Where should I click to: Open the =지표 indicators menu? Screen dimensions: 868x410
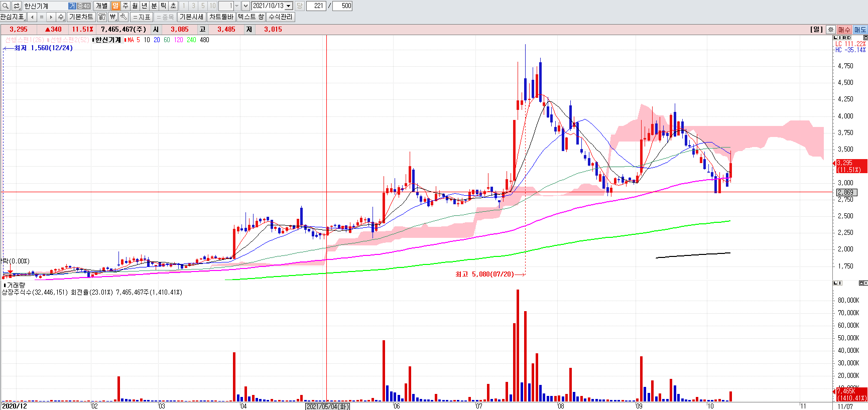tap(142, 17)
